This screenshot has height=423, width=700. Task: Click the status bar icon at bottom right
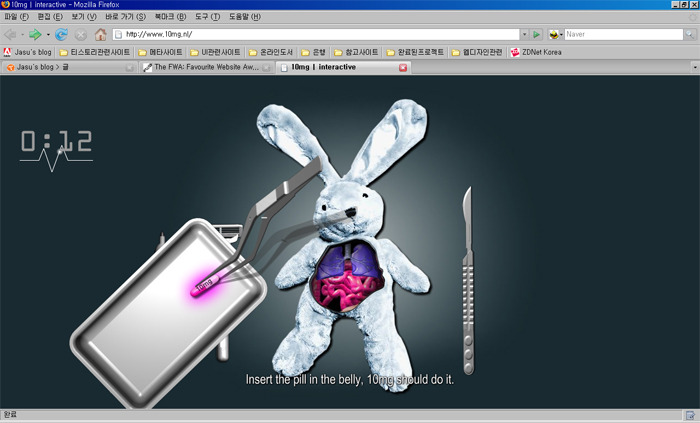click(x=690, y=415)
